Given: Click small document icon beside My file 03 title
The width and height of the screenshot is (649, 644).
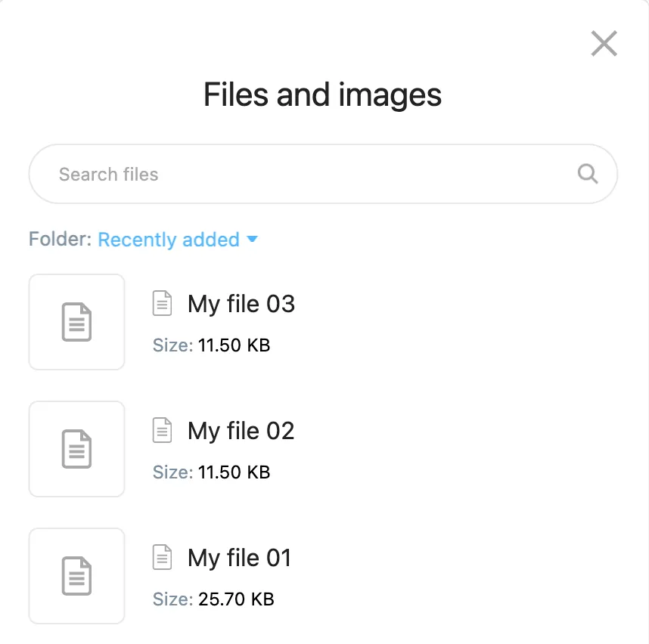Looking at the screenshot, I should point(163,304).
